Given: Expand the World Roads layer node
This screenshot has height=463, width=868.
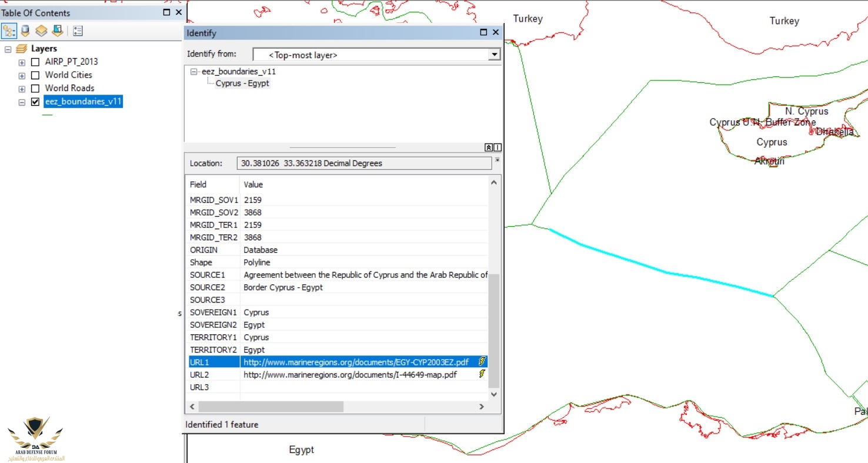Looking at the screenshot, I should point(22,89).
